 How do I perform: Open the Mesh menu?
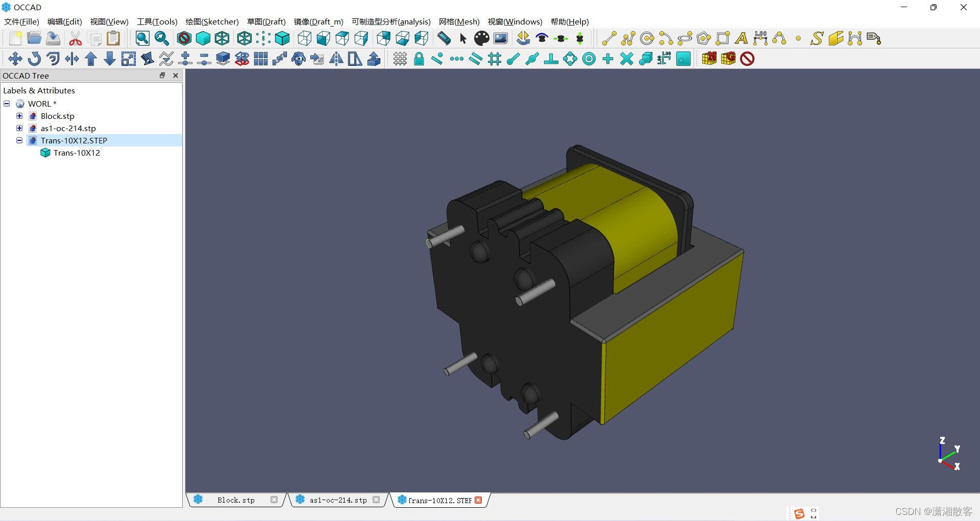point(459,21)
